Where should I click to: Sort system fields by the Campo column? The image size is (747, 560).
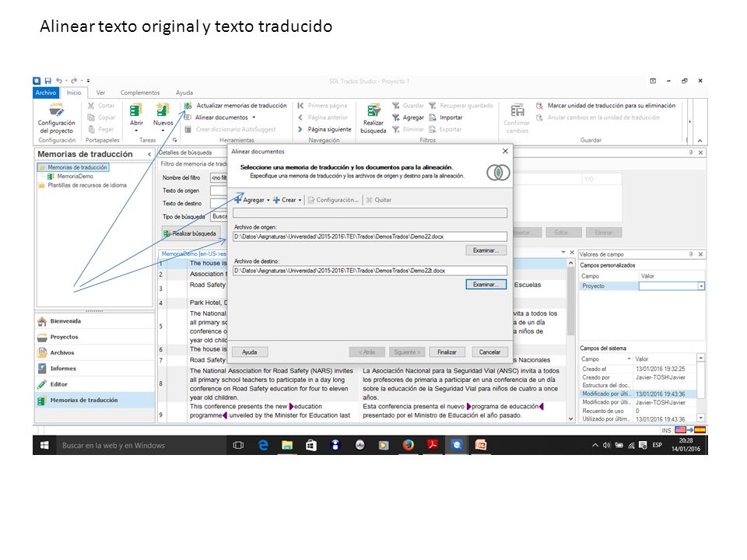click(606, 359)
